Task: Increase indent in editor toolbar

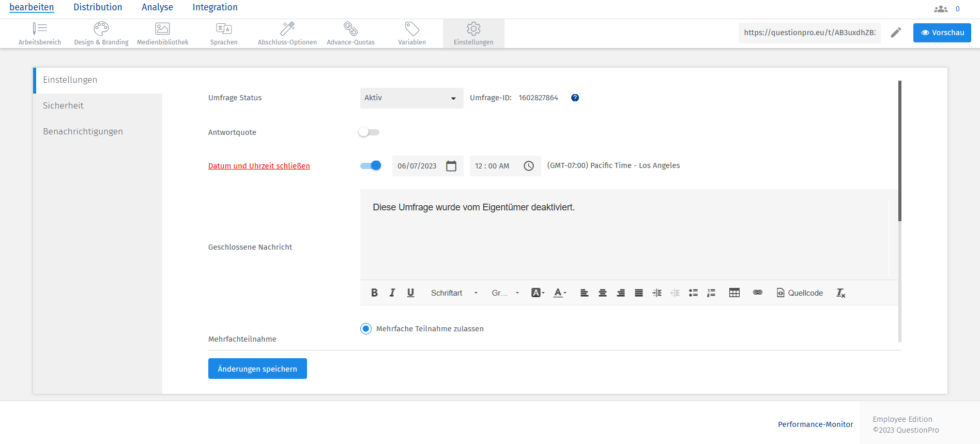Action: click(657, 293)
